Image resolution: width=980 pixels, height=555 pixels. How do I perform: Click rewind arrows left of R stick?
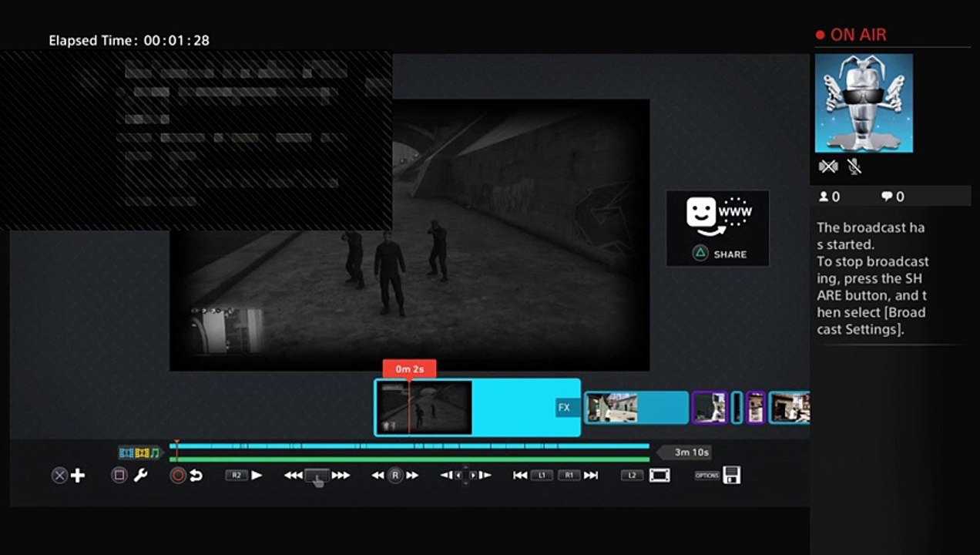pyautogui.click(x=378, y=476)
